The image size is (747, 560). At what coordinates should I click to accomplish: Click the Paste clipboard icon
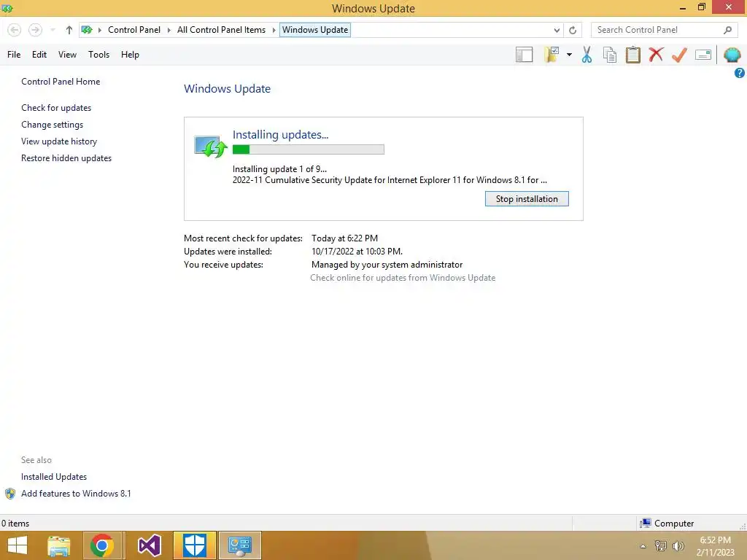pos(632,55)
